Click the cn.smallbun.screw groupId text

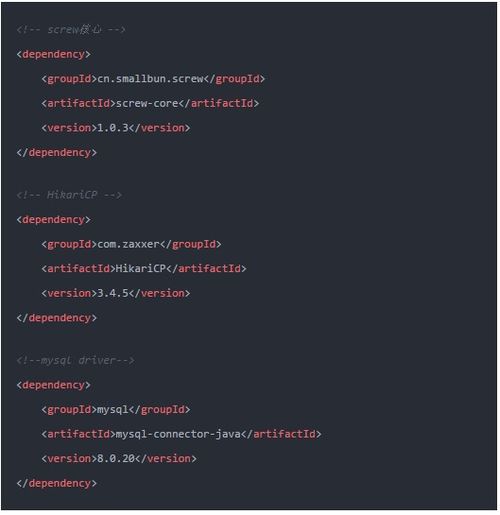pos(151,79)
